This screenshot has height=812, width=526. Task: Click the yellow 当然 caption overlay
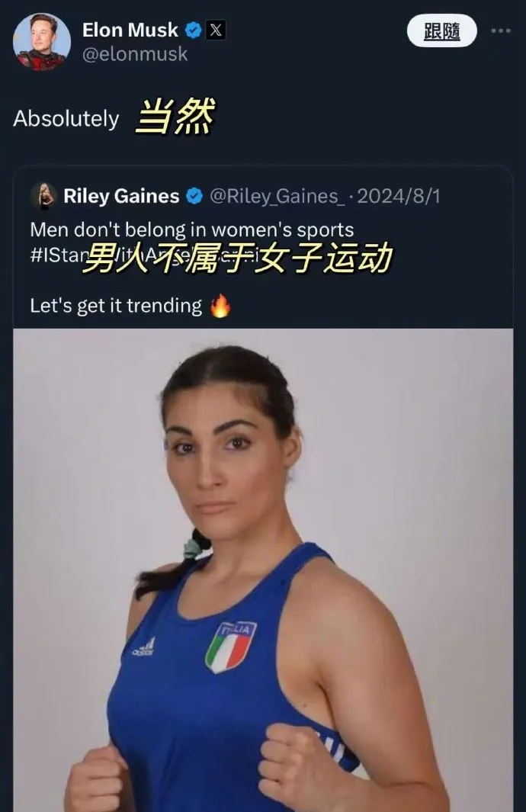(175, 117)
